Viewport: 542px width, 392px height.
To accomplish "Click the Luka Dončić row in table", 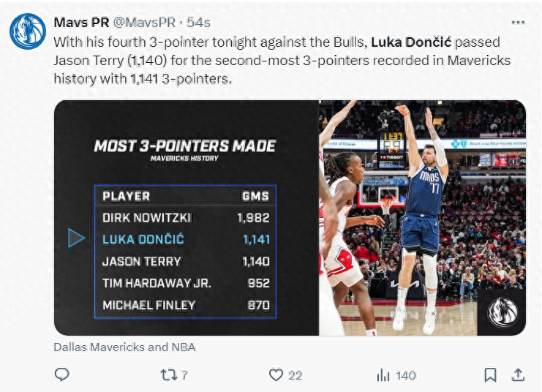I will click(186, 239).
